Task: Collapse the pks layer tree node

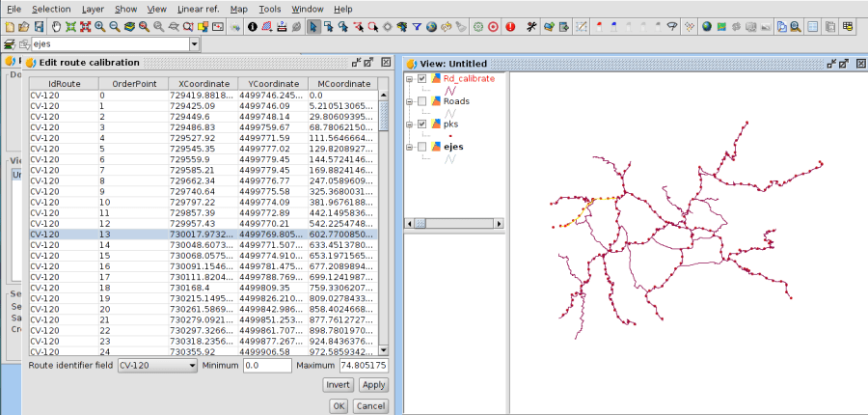Action: (x=410, y=124)
